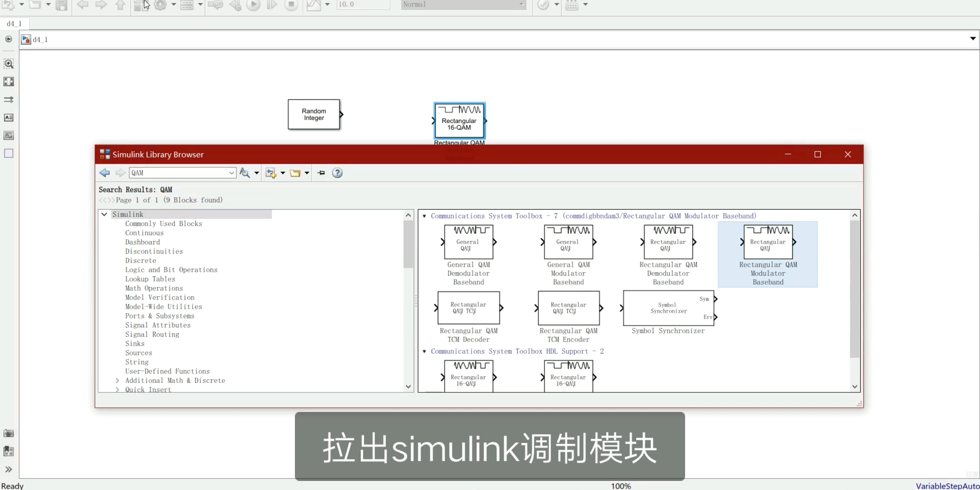This screenshot has width=980, height=490.
Task: Click the search magnifier icon in Library Browser
Action: tap(245, 173)
